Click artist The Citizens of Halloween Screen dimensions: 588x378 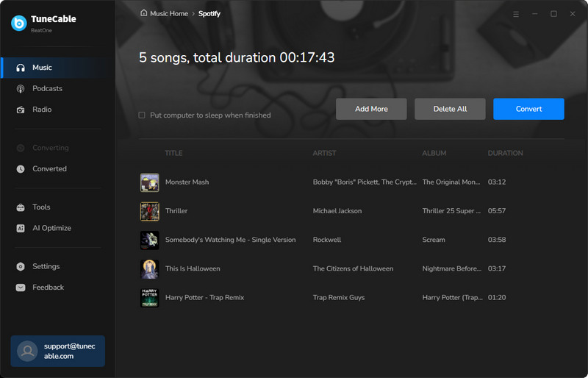pos(354,268)
